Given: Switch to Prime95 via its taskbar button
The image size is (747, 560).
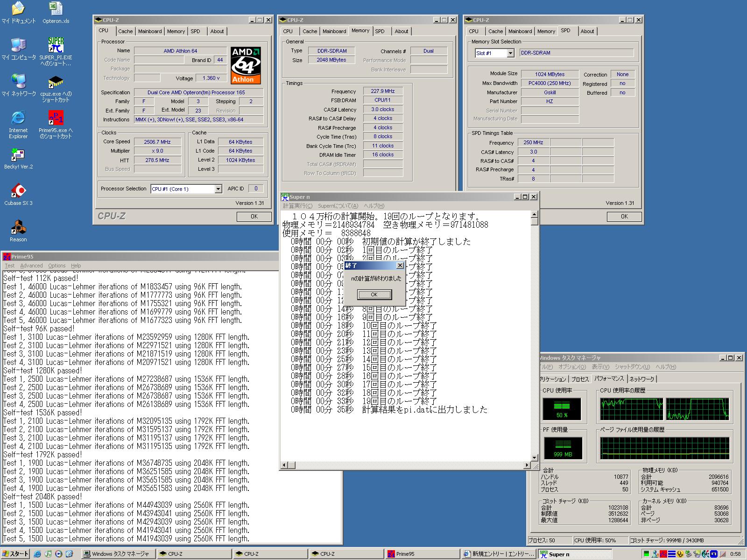Looking at the screenshot, I should pos(422,554).
